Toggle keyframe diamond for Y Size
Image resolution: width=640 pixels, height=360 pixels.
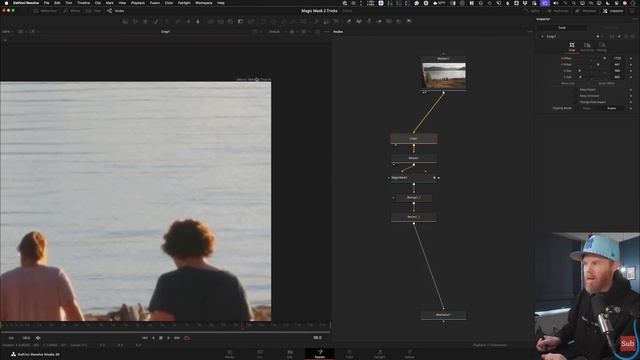pyautogui.click(x=631, y=77)
